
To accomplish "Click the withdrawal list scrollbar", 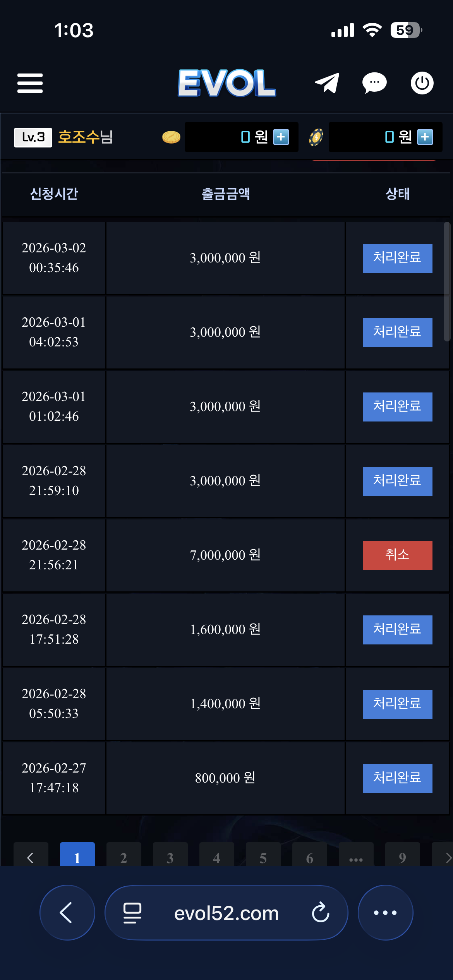I will pos(447,282).
